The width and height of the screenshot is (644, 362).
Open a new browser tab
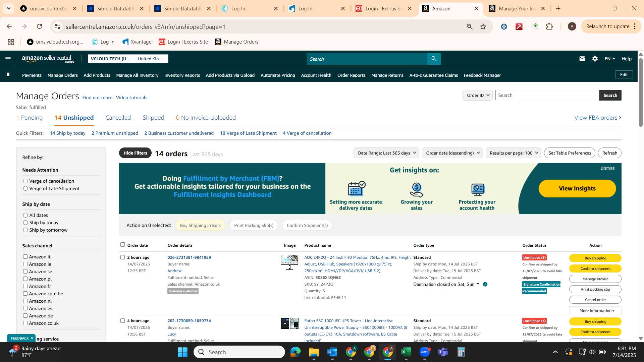click(558, 8)
